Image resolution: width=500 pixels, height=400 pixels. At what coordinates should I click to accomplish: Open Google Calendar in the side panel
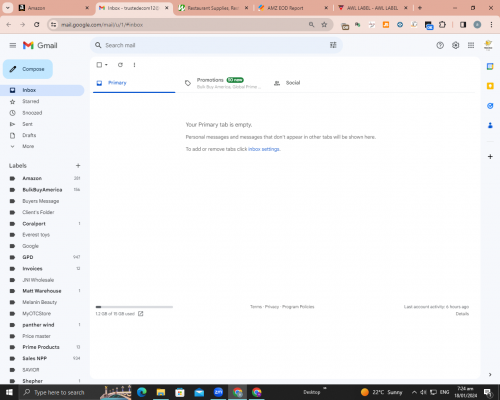pyautogui.click(x=490, y=66)
